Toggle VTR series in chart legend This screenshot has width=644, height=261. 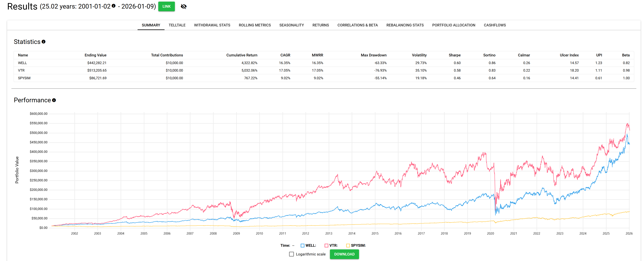tap(326, 245)
